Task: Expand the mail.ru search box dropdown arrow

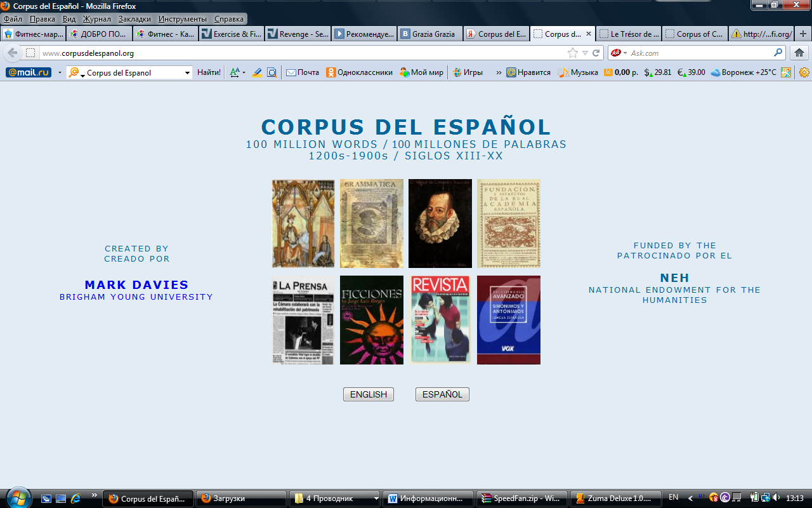Action: [187, 73]
